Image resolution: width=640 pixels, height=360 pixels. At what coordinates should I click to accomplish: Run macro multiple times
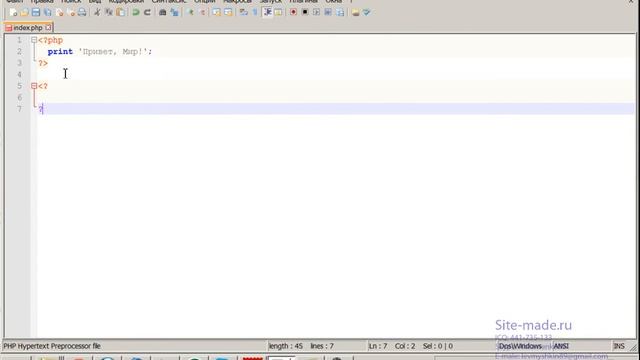328,13
